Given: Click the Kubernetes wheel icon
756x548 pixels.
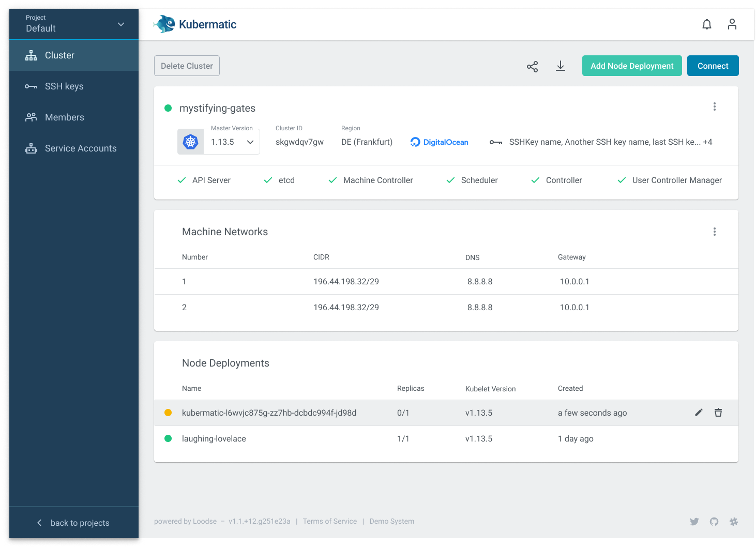Looking at the screenshot, I should (191, 142).
